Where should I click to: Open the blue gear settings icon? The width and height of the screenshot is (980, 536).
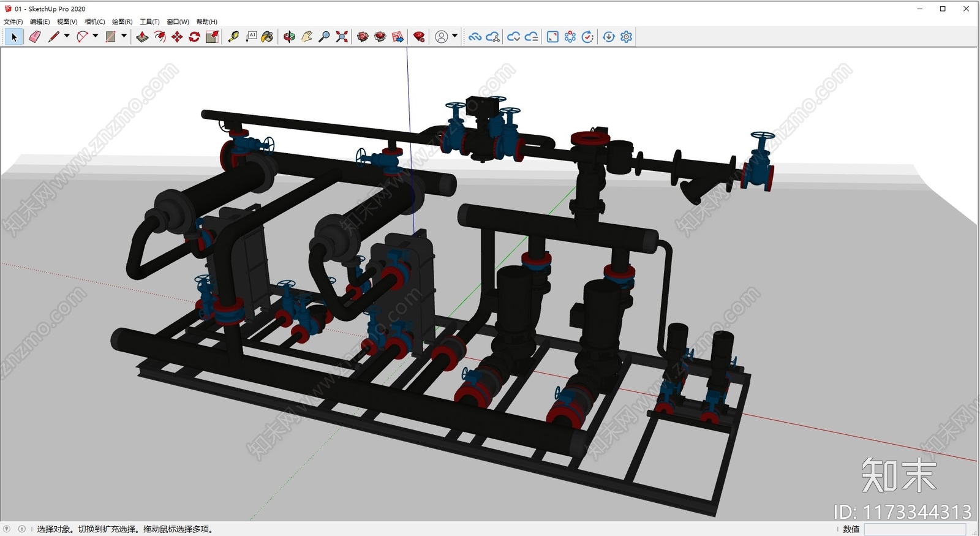(626, 37)
